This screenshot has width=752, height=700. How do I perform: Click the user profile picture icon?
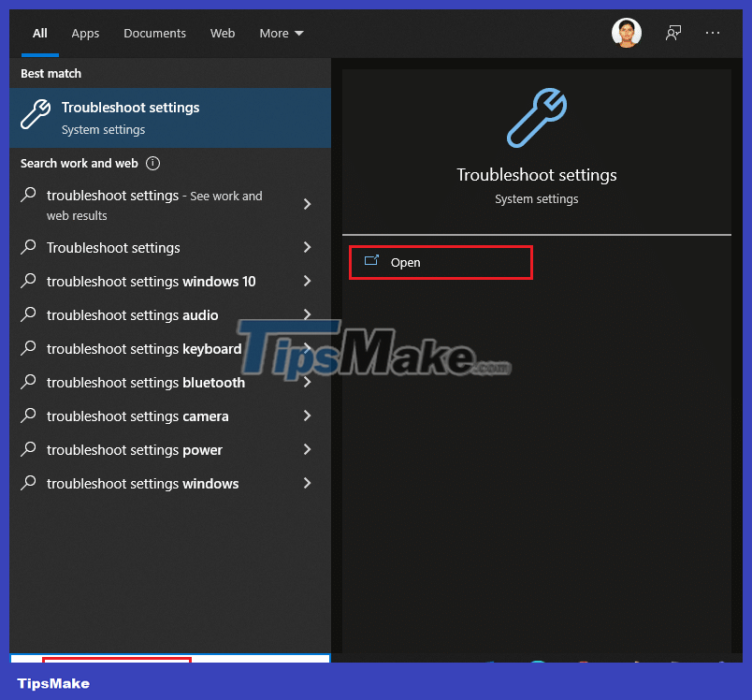tap(626, 32)
